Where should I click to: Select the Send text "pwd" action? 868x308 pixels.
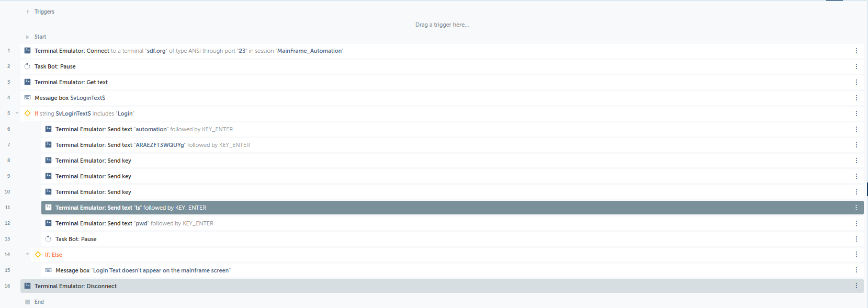coord(453,223)
